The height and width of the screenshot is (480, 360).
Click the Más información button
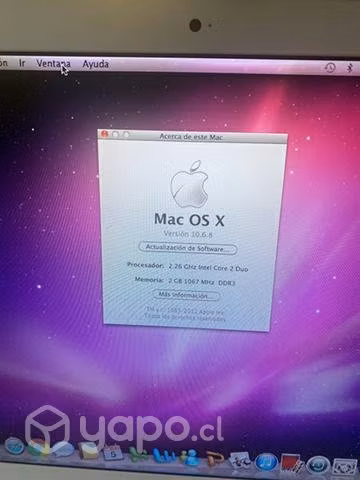pos(186,295)
